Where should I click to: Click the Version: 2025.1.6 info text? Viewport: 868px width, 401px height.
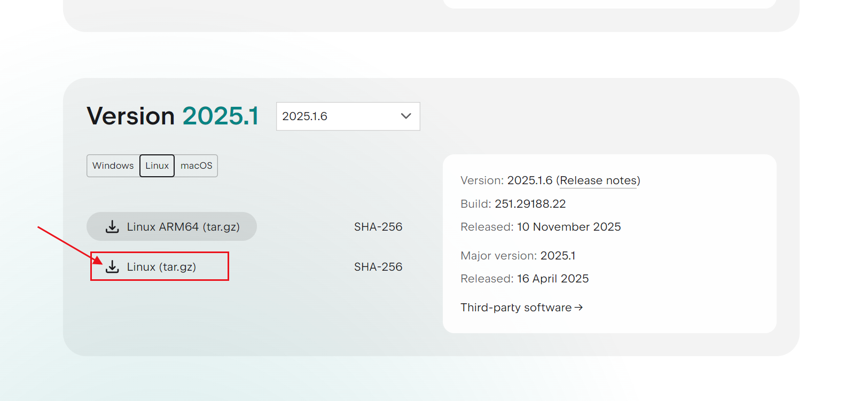[x=506, y=180]
